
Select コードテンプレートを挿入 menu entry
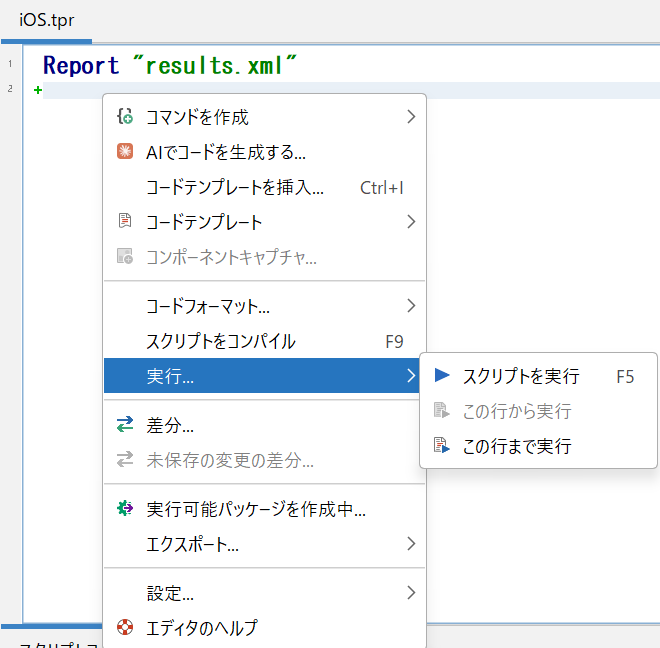click(264, 187)
